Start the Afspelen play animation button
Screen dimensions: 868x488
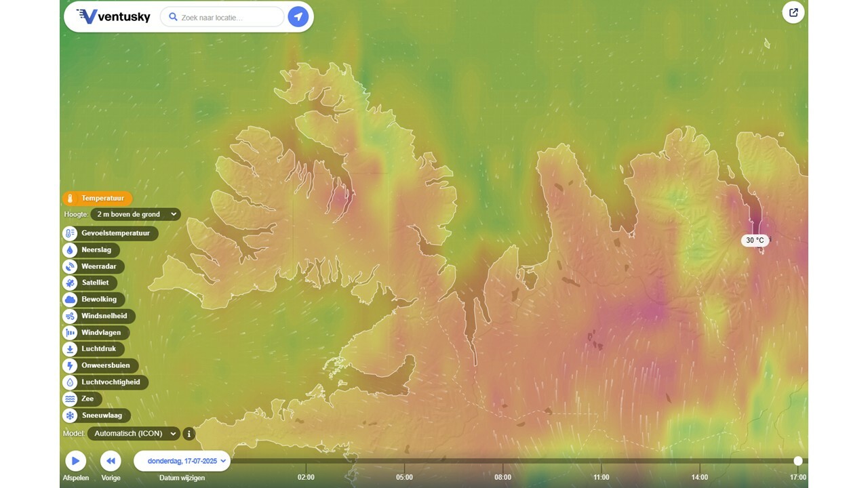click(75, 461)
